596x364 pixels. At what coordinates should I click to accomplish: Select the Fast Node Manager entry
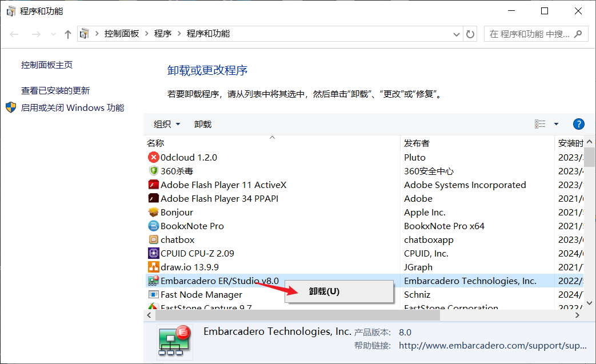click(202, 294)
